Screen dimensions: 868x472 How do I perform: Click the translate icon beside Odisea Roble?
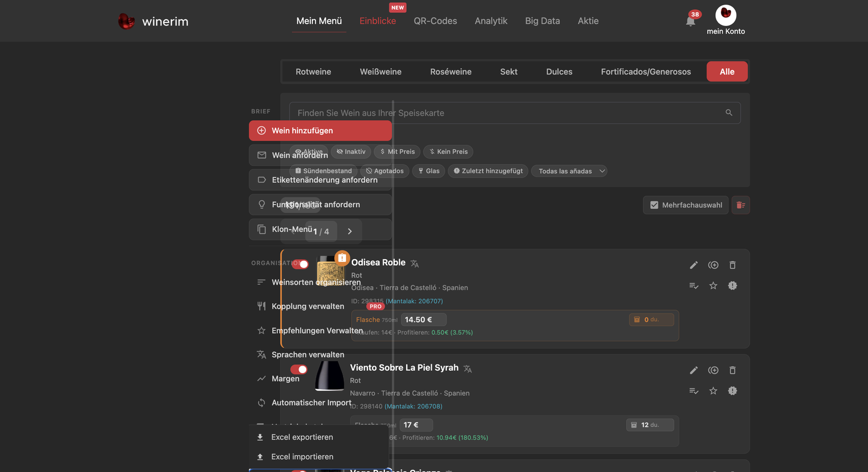click(x=415, y=264)
